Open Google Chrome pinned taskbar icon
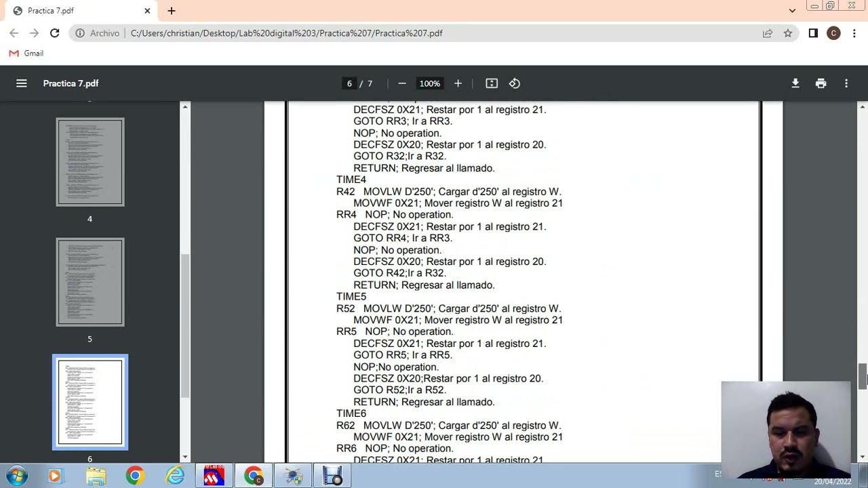 (x=135, y=476)
